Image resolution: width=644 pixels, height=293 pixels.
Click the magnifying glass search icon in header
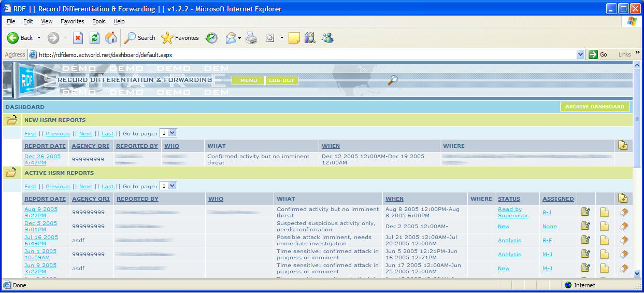[393, 80]
